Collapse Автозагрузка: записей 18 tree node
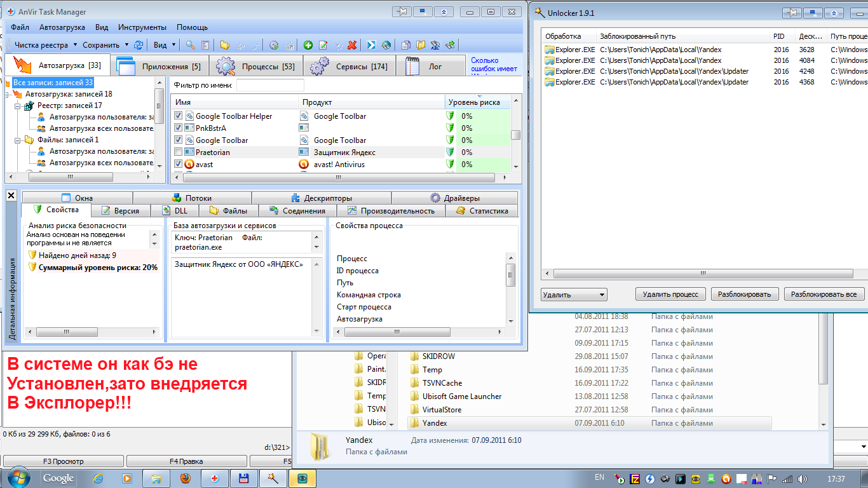The width and height of the screenshot is (868, 488). (6, 94)
